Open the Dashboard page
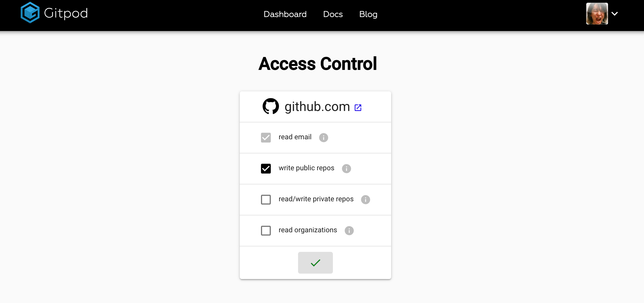Viewport: 644px width, 303px height. click(x=285, y=14)
